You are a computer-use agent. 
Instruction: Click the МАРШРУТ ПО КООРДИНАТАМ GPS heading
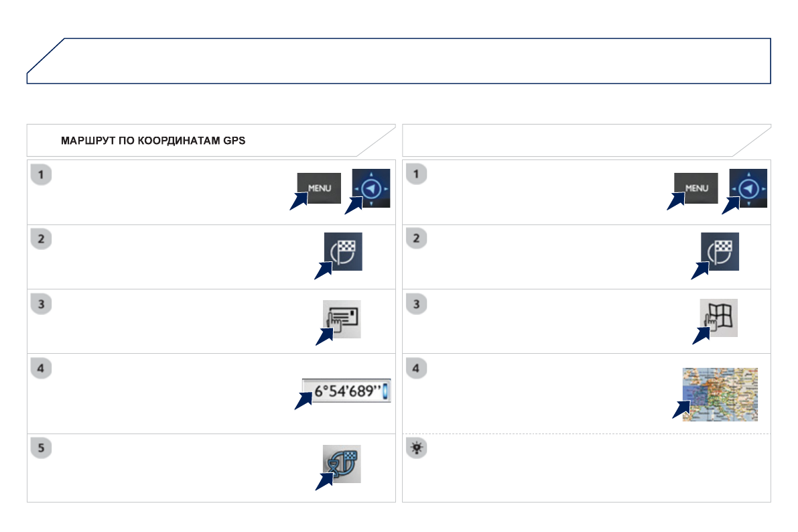153,141
